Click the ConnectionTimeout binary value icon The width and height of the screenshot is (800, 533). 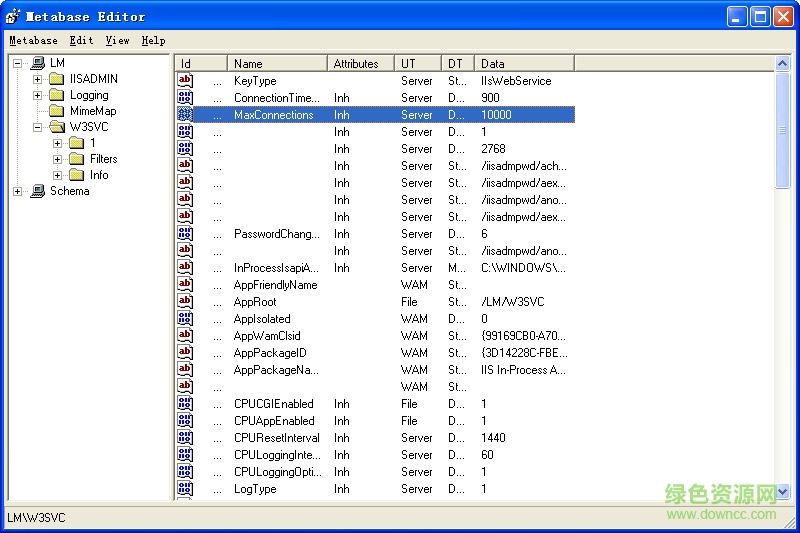(185, 98)
